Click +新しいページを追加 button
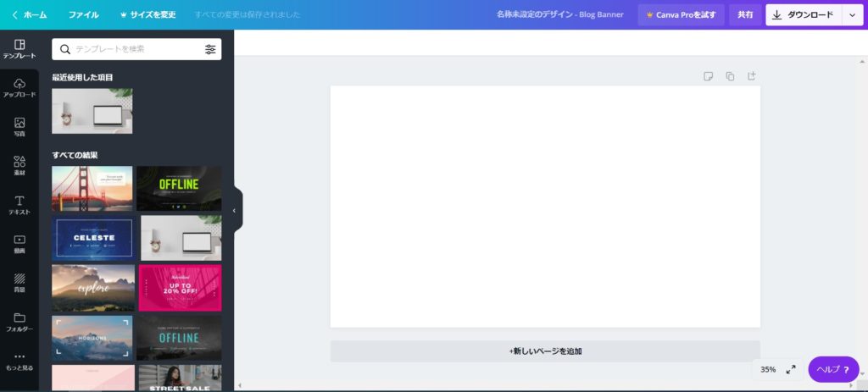The width and height of the screenshot is (868, 392). 545,351
